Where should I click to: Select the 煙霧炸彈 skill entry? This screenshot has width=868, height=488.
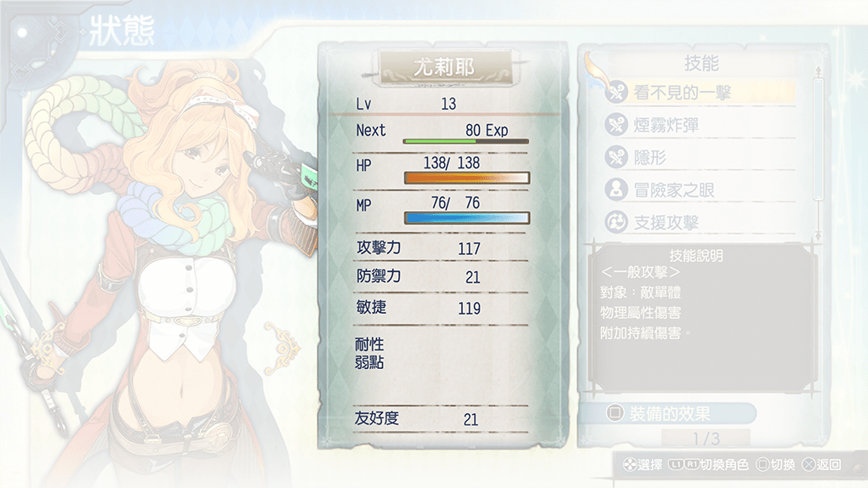(700, 125)
